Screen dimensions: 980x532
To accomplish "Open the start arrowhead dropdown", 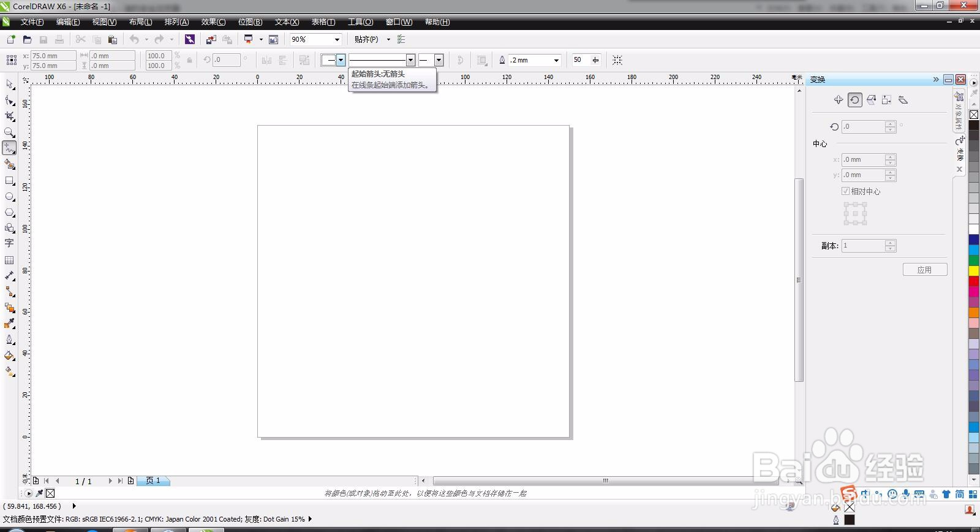I will pyautogui.click(x=341, y=60).
